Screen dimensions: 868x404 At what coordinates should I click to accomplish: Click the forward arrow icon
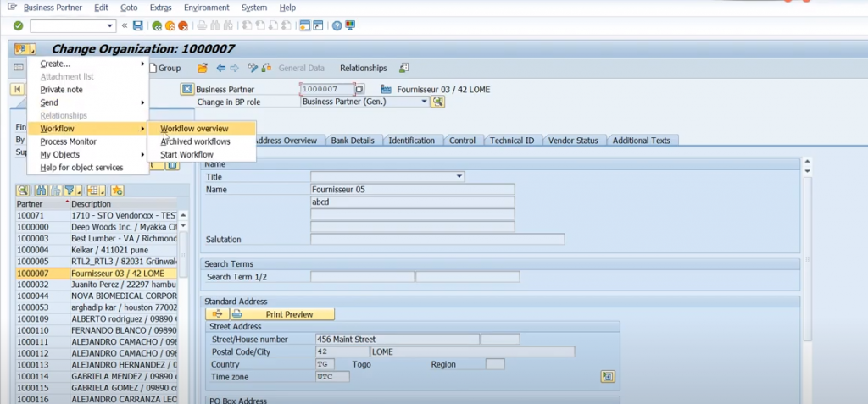pos(234,68)
